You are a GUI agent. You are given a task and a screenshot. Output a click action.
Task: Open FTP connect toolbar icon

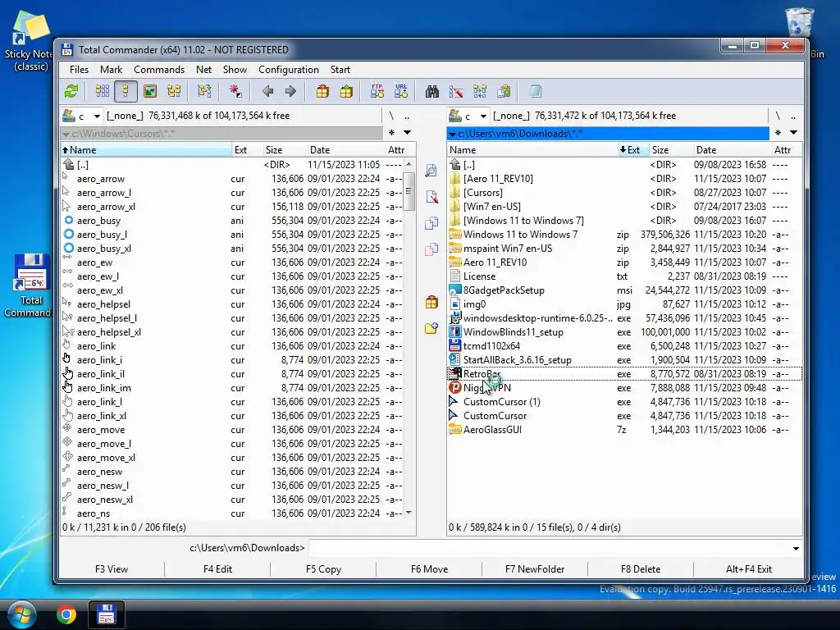tap(377, 91)
